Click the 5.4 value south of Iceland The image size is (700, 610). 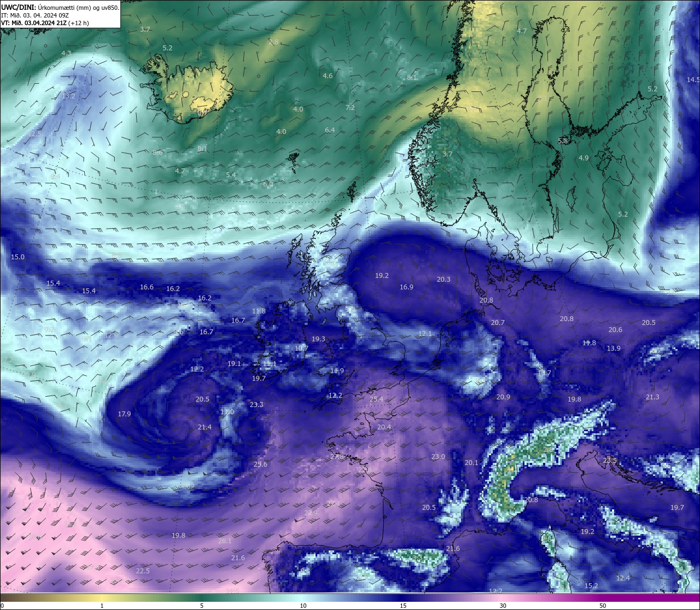(231, 175)
